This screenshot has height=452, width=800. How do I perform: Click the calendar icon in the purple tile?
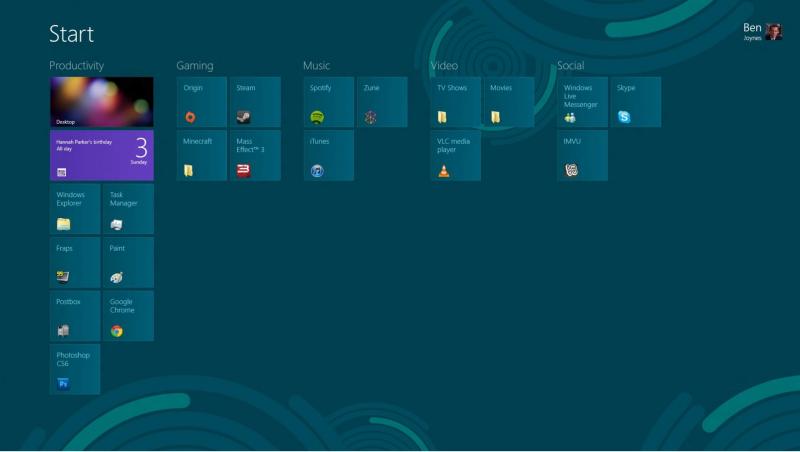click(62, 172)
